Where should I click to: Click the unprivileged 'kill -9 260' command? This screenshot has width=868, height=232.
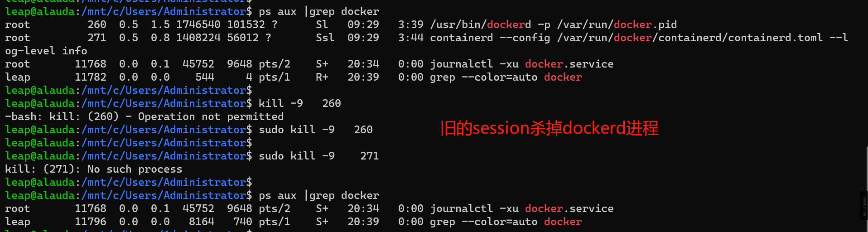click(300, 103)
